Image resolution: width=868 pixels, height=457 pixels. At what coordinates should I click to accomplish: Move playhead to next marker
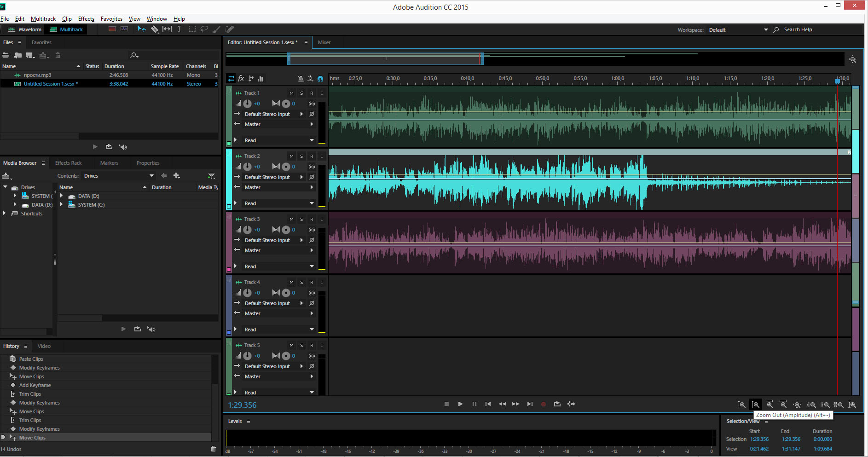click(x=530, y=404)
